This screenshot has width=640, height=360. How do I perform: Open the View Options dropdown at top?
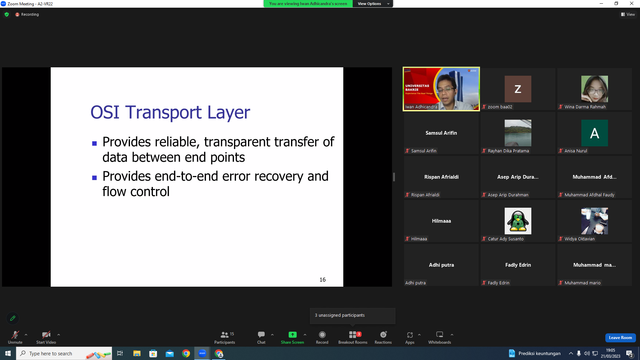click(373, 4)
